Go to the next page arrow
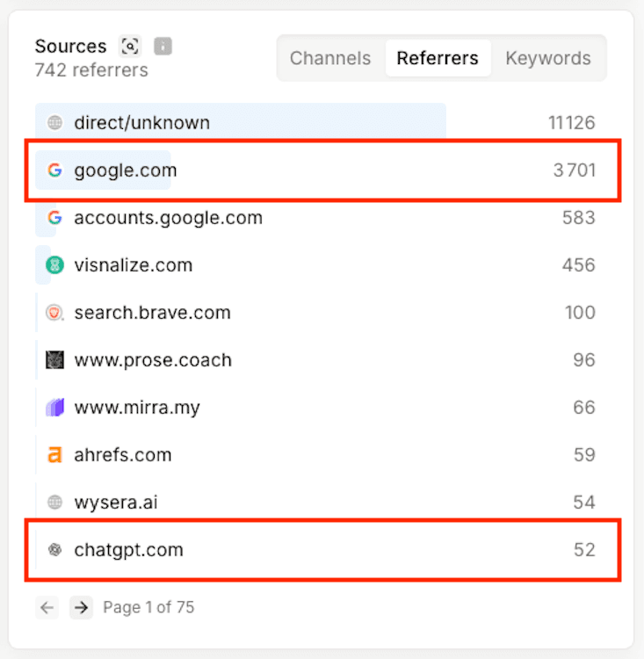The height and width of the screenshot is (659, 644). coord(81,607)
